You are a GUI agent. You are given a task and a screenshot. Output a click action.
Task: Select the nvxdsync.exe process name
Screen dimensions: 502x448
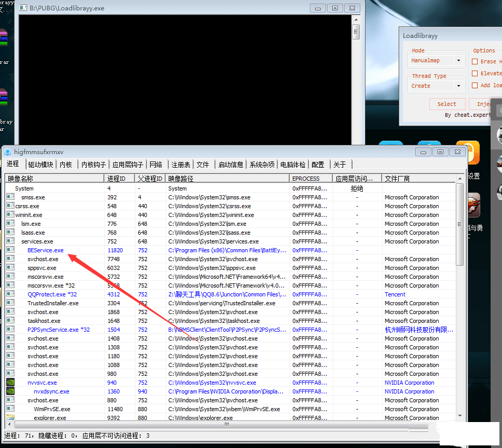(x=51, y=391)
